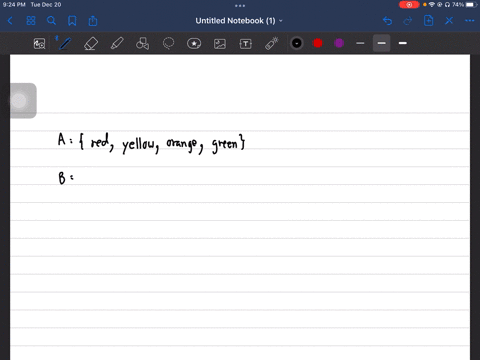Tap the battery status at 74%

click(x=463, y=5)
